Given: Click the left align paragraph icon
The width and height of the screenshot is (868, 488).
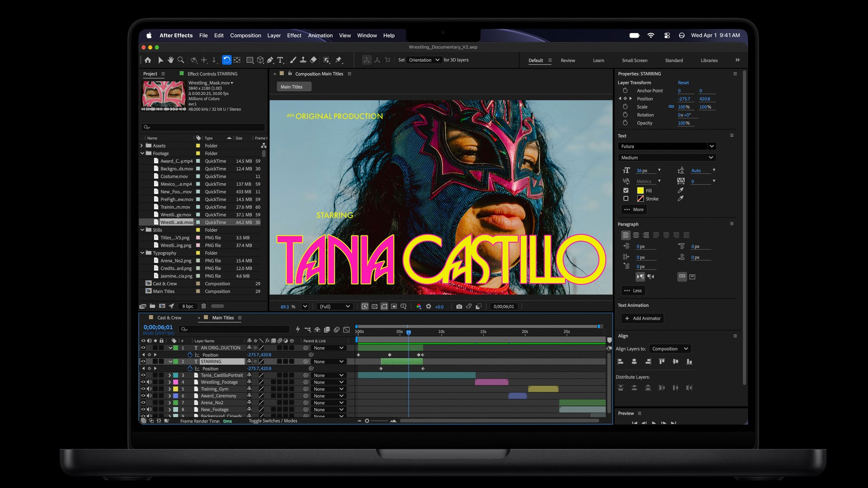Looking at the screenshot, I should 626,235.
